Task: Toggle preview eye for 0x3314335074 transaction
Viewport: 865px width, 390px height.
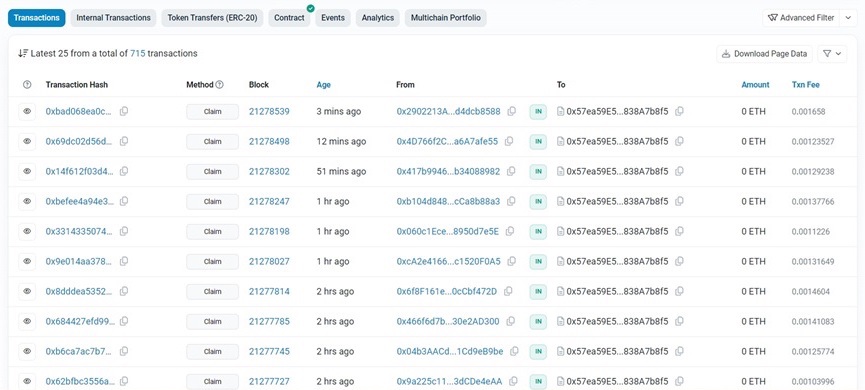Action: [x=27, y=231]
